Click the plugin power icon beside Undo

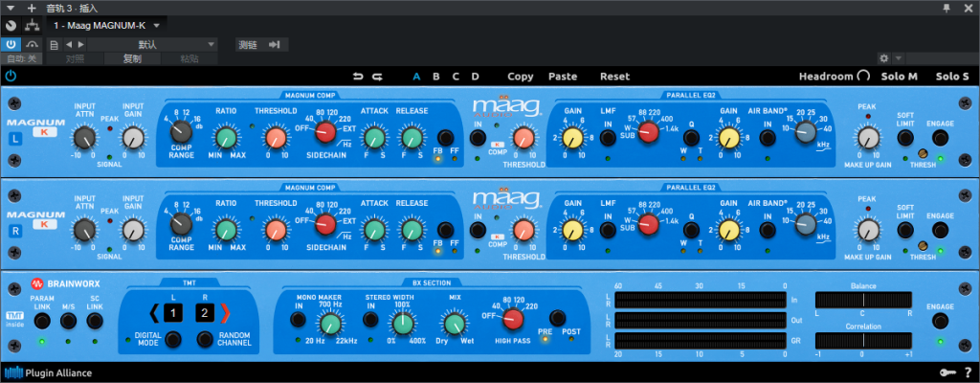point(10,77)
